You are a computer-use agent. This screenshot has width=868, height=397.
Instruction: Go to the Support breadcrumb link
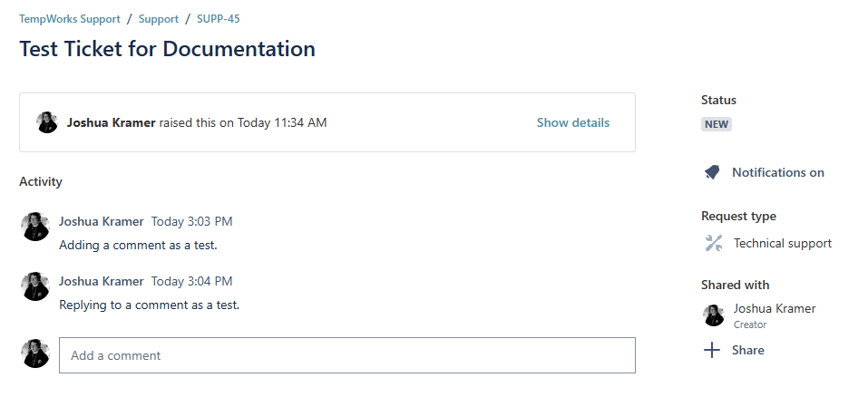(x=158, y=18)
